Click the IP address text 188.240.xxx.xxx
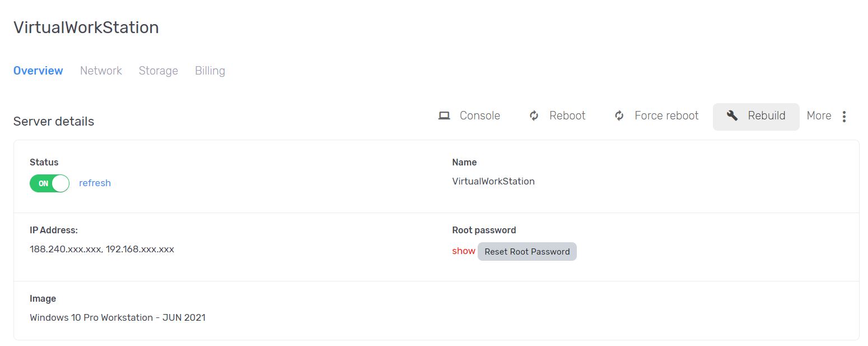Viewport: 868px width, 346px height. point(65,249)
